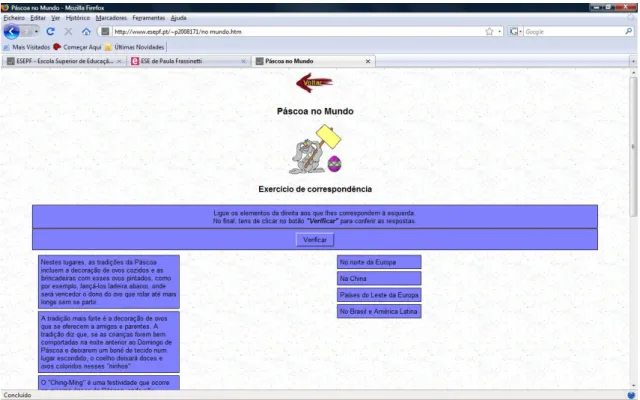Click the magnifier search icon
This screenshot has height=400, width=640.
click(628, 31)
